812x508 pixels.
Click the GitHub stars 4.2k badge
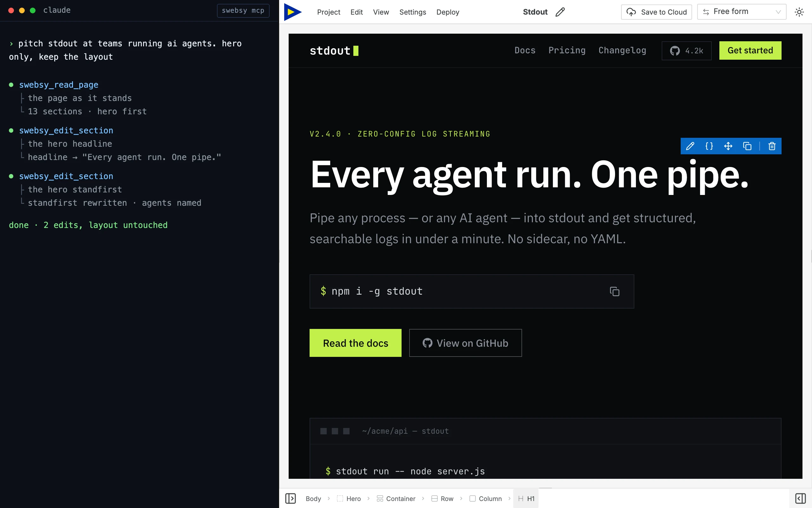tap(686, 51)
